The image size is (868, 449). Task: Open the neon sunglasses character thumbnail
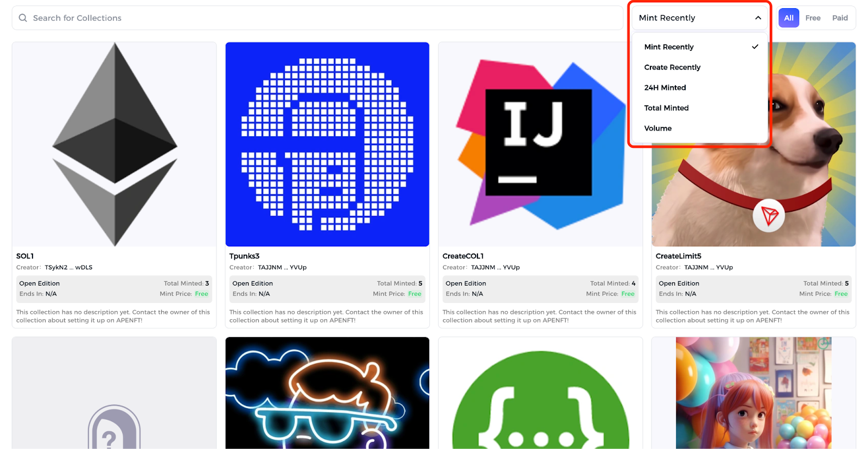tap(327, 393)
